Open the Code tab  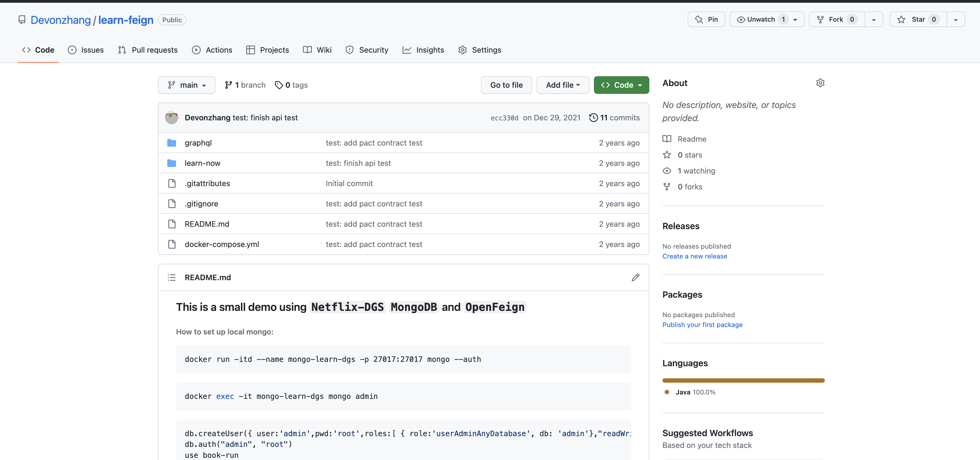38,50
